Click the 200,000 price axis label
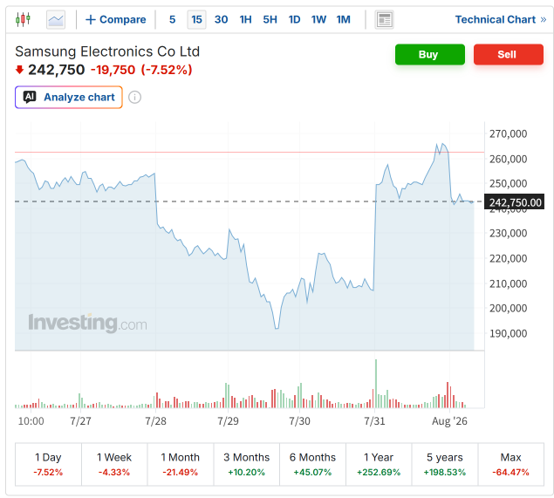The height and width of the screenshot is (498, 554). (508, 308)
